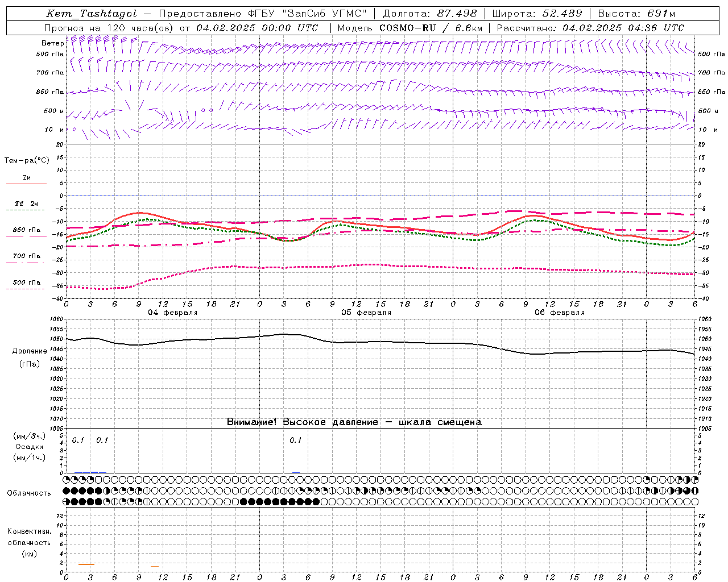Screen dimensions: 728x582
Task: Click the 500 гПа temperature legend entry
Action: click(x=26, y=284)
